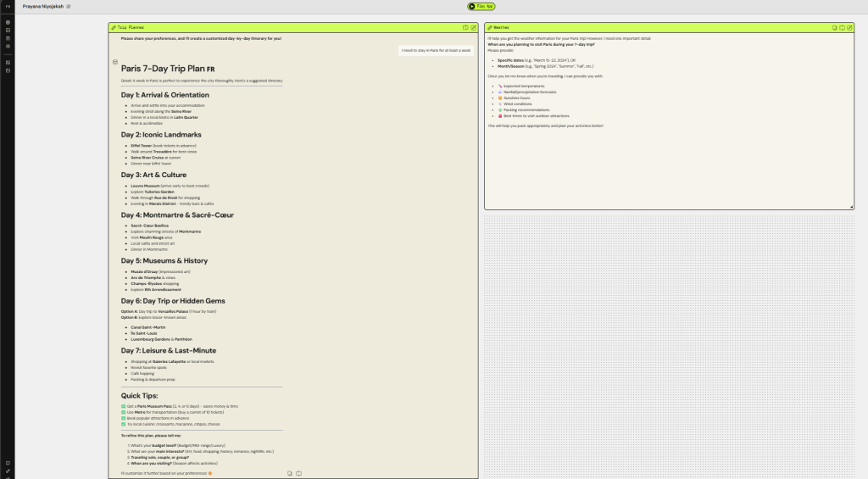
Task: Click the resize handle at Weather panel's bottom-right corner
Action: [852, 206]
